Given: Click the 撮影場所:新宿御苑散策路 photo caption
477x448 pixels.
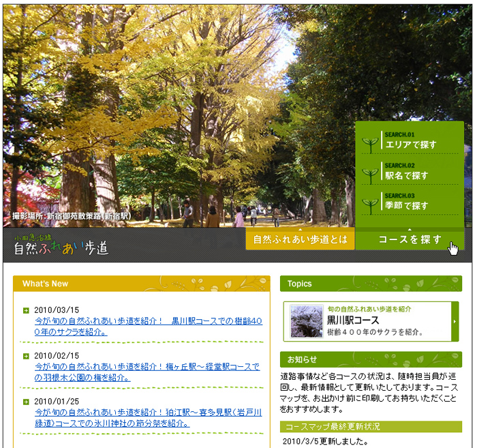Looking at the screenshot, I should coord(72,216).
